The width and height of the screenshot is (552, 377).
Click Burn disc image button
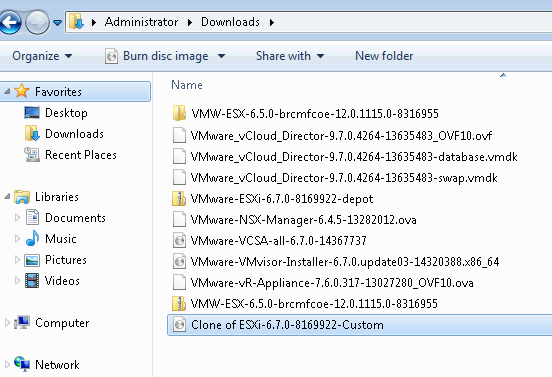point(156,56)
